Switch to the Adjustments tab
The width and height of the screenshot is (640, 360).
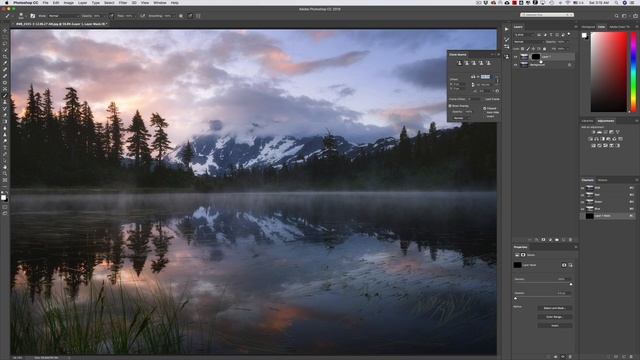pyautogui.click(x=606, y=121)
